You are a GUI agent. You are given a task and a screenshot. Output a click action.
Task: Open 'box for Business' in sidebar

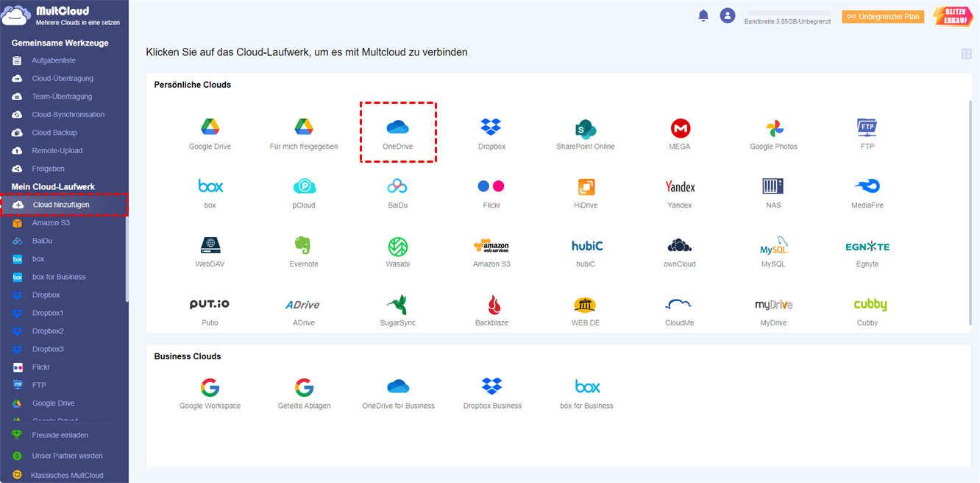coord(59,277)
